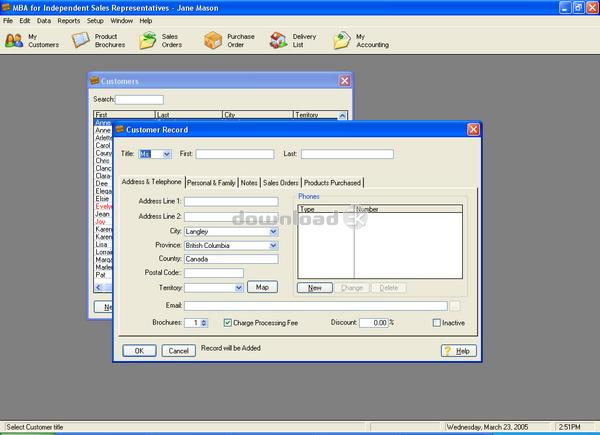Click the Postal Code field
This screenshot has width=600, height=435.
coord(214,273)
